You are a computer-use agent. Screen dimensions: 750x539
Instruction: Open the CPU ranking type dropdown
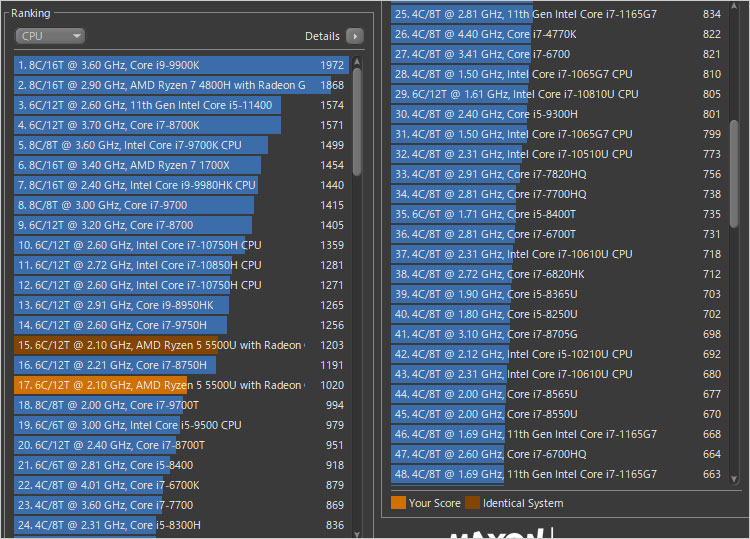pyautogui.click(x=50, y=36)
